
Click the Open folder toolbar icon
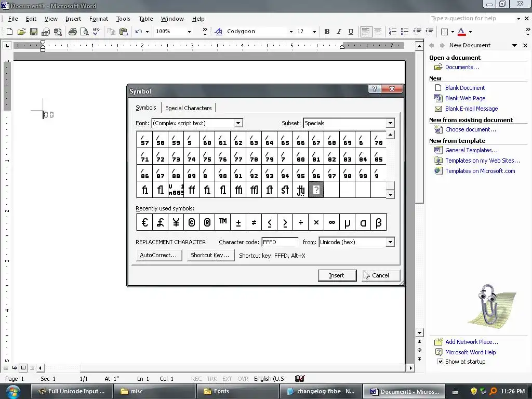(x=21, y=32)
